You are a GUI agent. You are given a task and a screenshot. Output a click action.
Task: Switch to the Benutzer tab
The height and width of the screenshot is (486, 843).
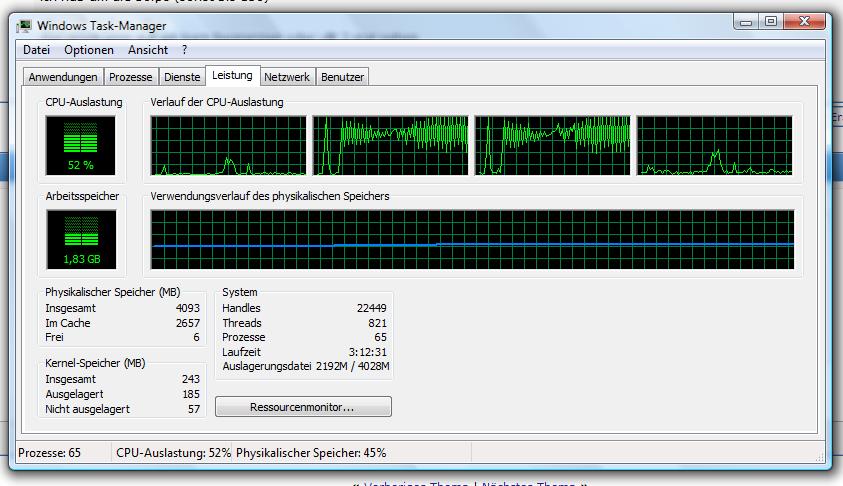point(342,77)
